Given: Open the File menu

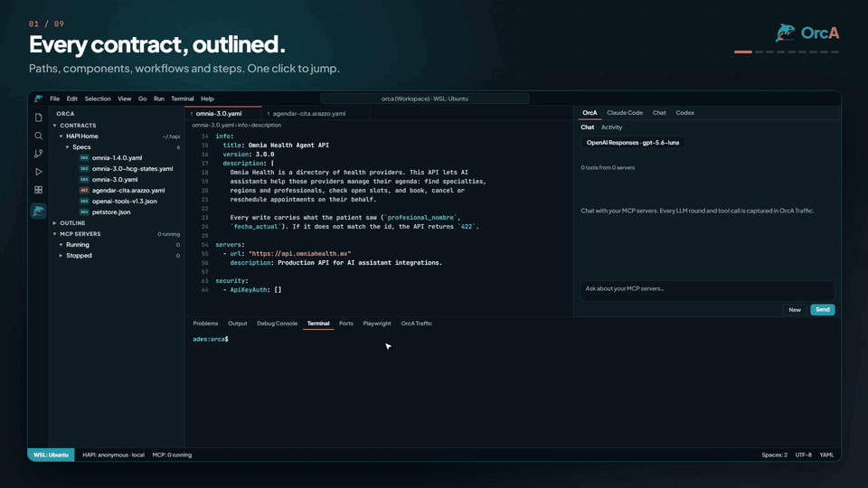Looking at the screenshot, I should [55, 99].
